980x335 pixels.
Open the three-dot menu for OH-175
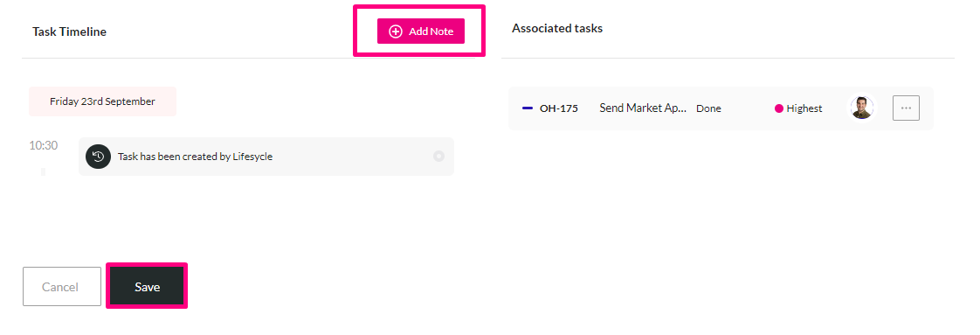point(907,108)
